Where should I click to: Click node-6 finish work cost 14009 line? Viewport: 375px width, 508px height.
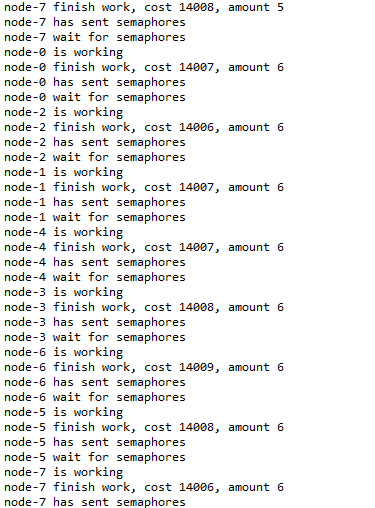(144, 367)
